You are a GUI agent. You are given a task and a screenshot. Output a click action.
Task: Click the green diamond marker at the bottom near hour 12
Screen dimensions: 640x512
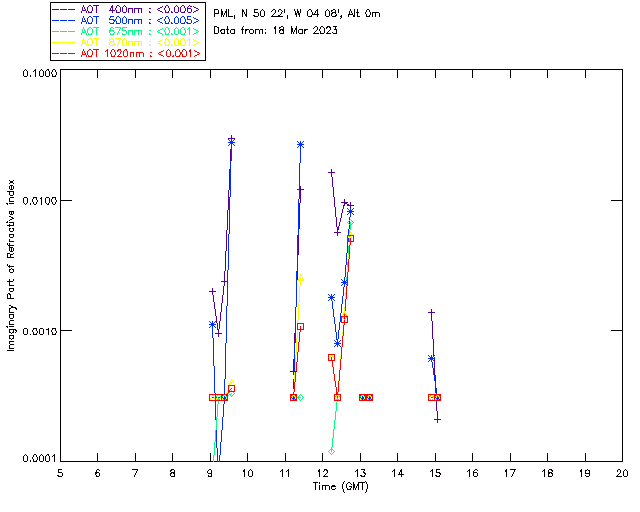coord(331,452)
